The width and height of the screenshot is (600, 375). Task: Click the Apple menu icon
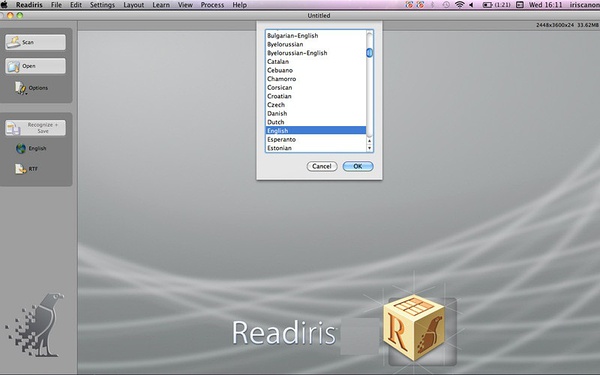[x=4, y=5]
